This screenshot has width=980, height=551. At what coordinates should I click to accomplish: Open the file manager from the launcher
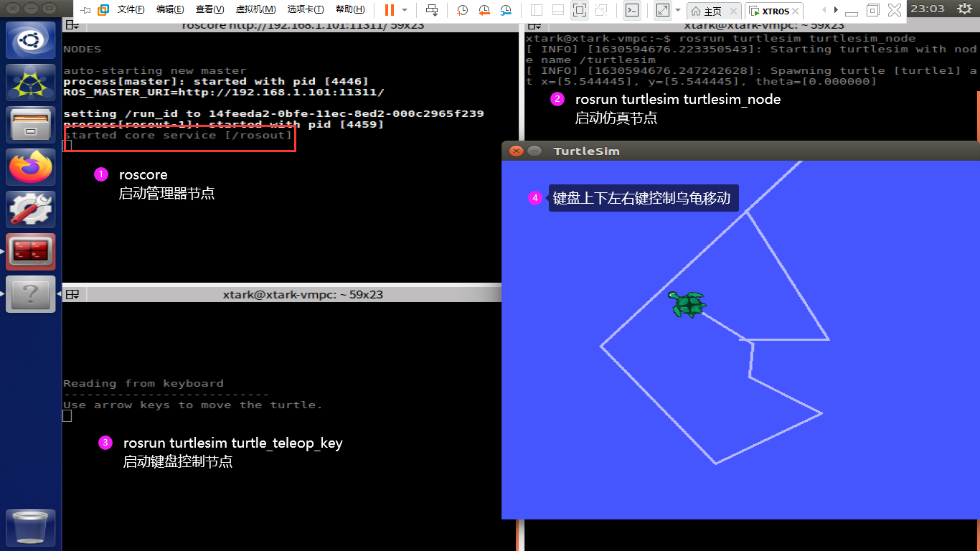30,124
